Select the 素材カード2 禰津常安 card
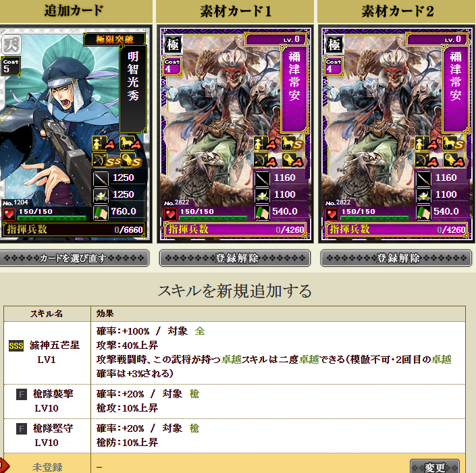476x473 pixels. click(396, 134)
